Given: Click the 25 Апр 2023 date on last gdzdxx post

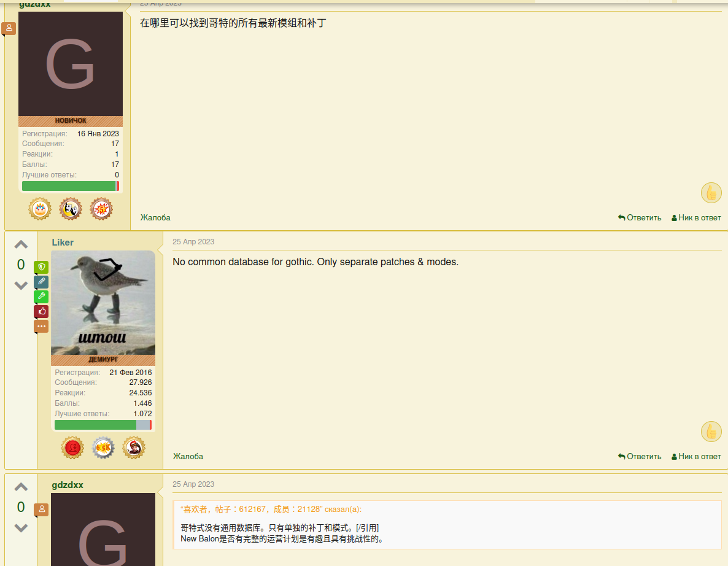Looking at the screenshot, I should click(x=193, y=484).
